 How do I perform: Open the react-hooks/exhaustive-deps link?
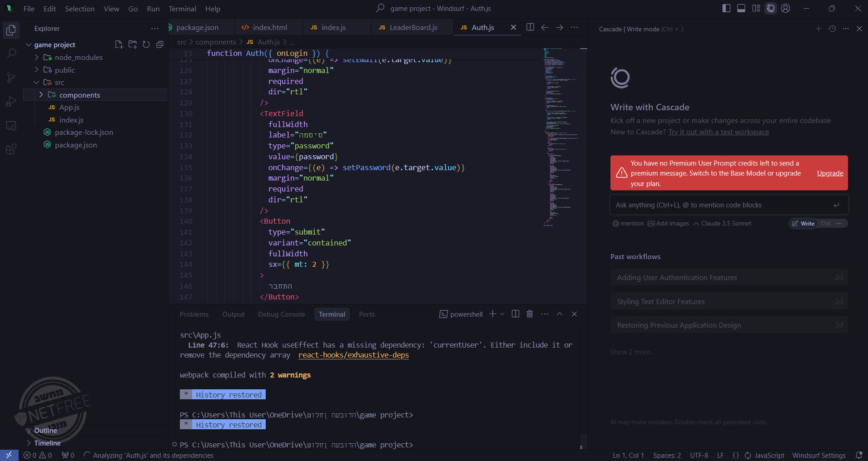point(353,355)
